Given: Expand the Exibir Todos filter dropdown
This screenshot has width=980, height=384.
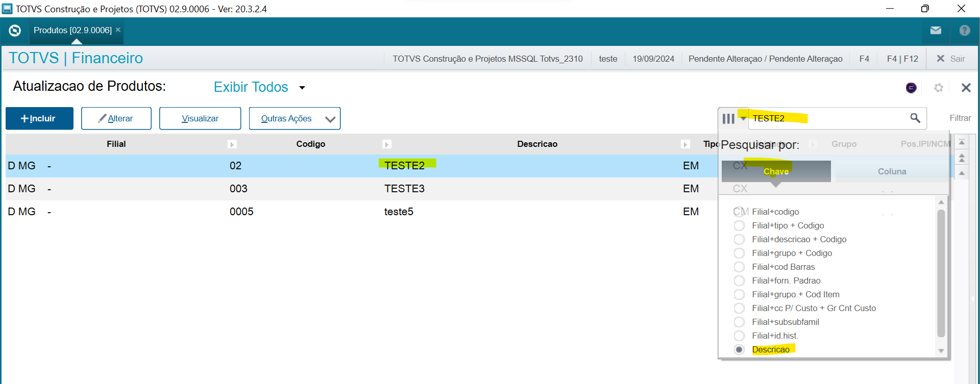Looking at the screenshot, I should (302, 88).
